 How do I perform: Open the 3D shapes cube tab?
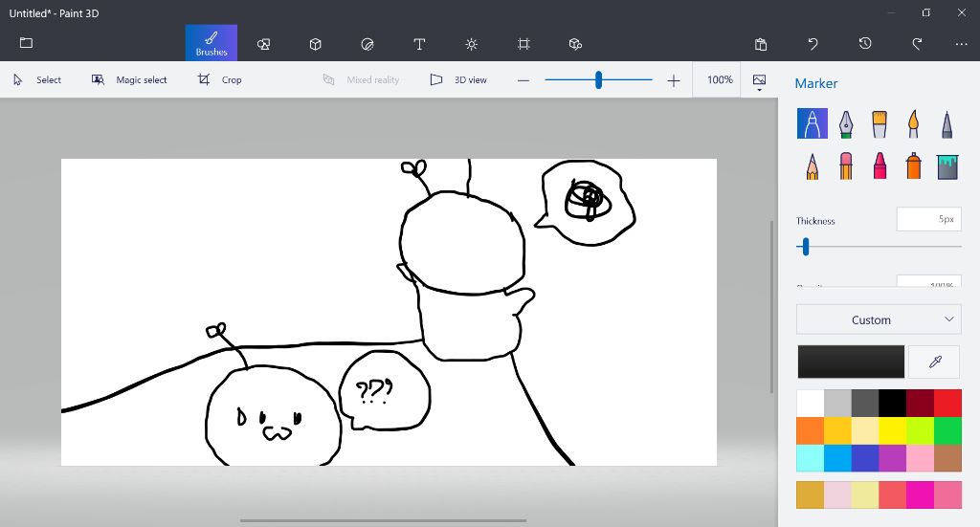[316, 44]
